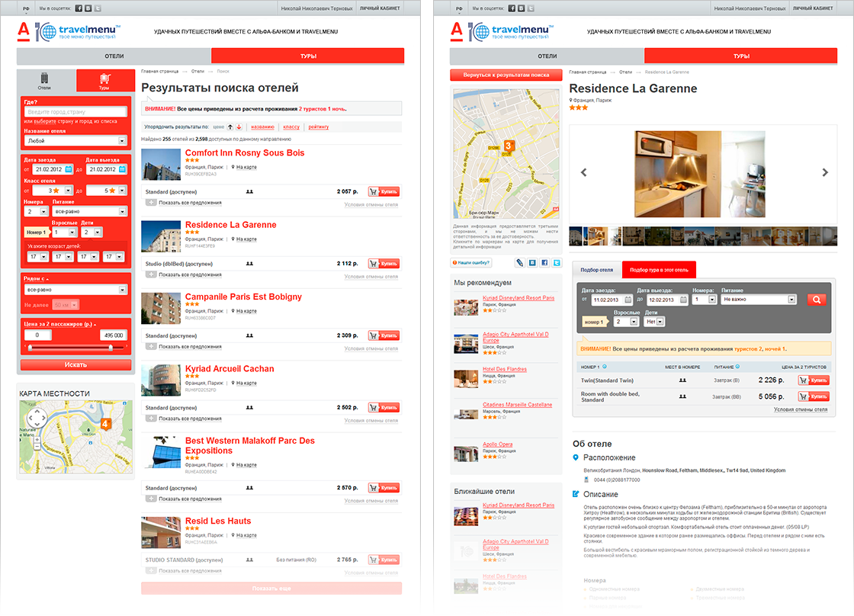The image size is (854, 616).
Task: Open the 'Название отеля' dropdown
Action: pos(75,140)
